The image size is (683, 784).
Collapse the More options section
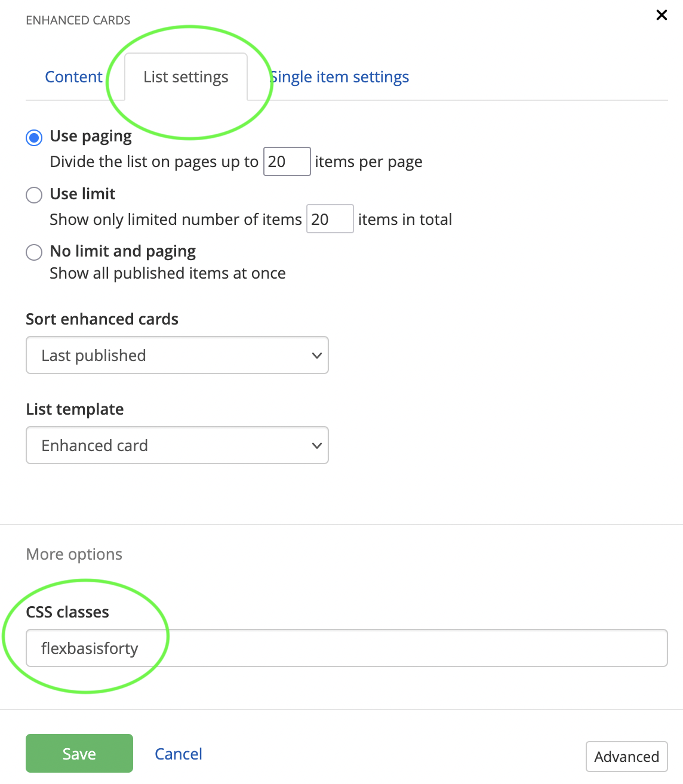pyautogui.click(x=74, y=554)
